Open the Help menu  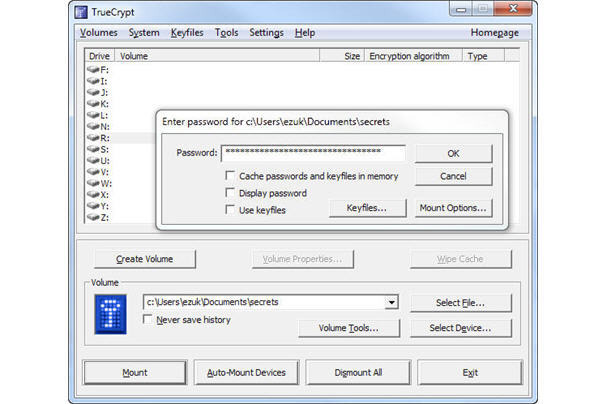[x=305, y=33]
